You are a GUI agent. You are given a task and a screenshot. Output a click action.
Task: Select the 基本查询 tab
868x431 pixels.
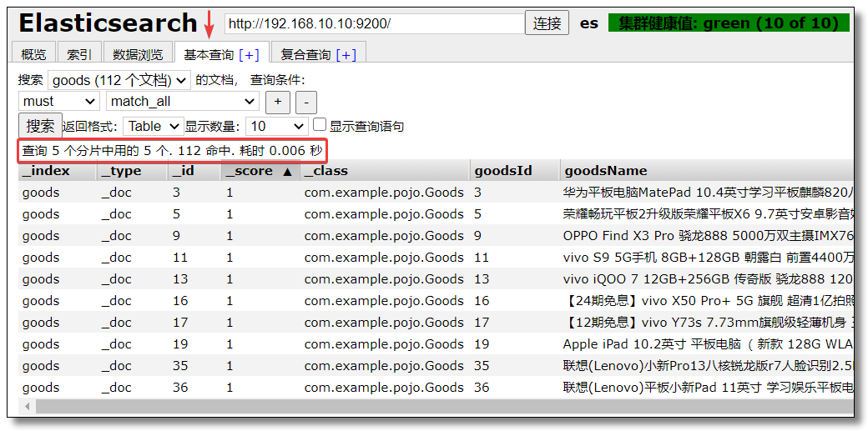(x=209, y=54)
